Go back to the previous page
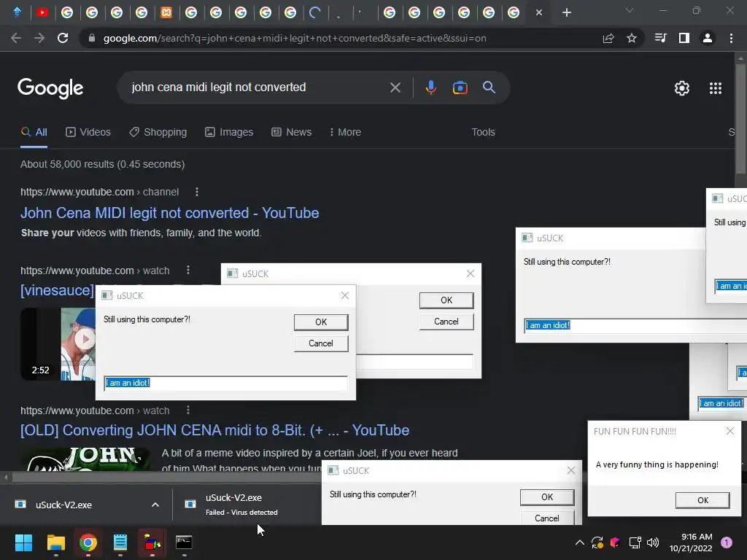 16,38
